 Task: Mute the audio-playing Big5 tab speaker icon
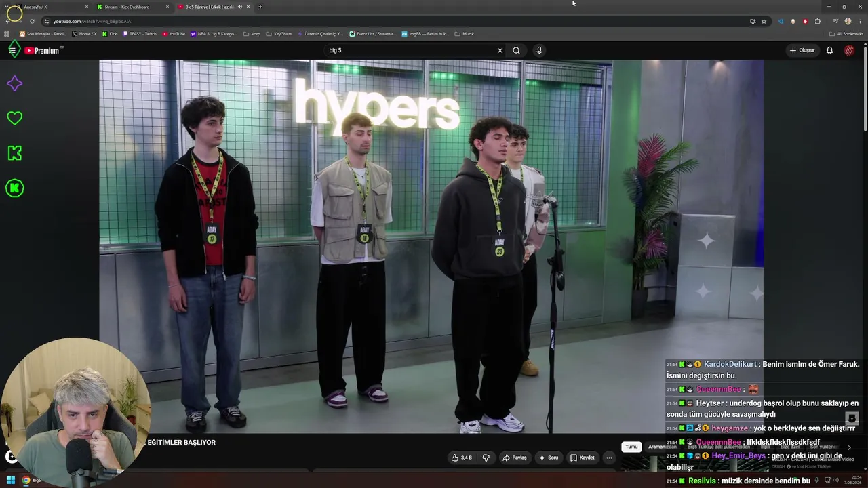click(x=239, y=7)
